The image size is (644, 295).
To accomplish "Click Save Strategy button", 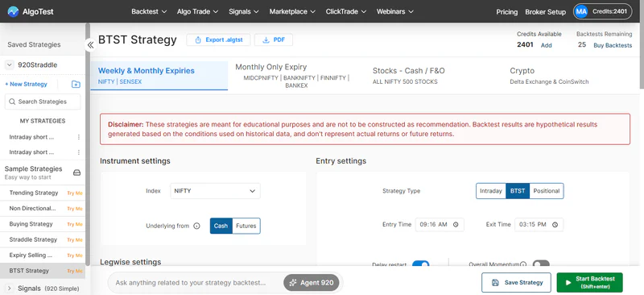I will click(x=516, y=283).
